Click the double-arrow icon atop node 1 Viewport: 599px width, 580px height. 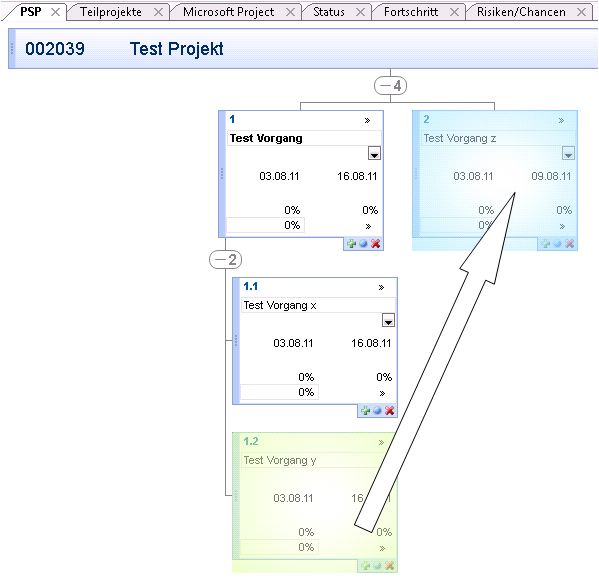pyautogui.click(x=367, y=120)
